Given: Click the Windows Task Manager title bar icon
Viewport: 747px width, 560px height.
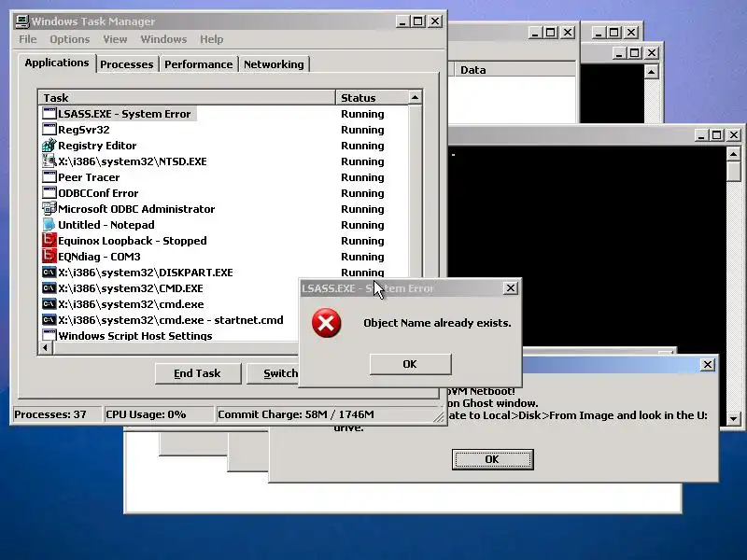Looking at the screenshot, I should coord(22,21).
